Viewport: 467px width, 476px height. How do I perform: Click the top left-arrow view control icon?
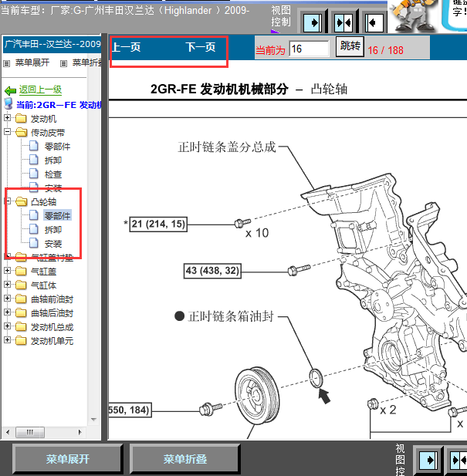375,22
